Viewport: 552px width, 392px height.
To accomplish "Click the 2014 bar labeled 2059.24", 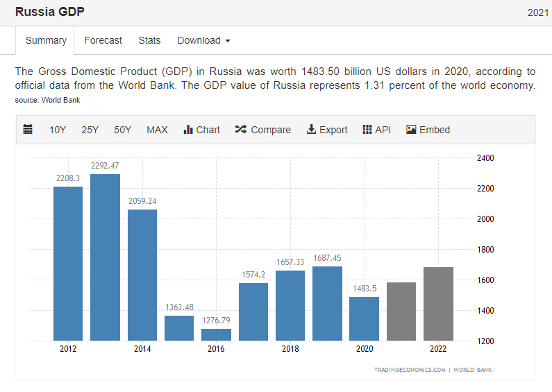I will click(142, 275).
